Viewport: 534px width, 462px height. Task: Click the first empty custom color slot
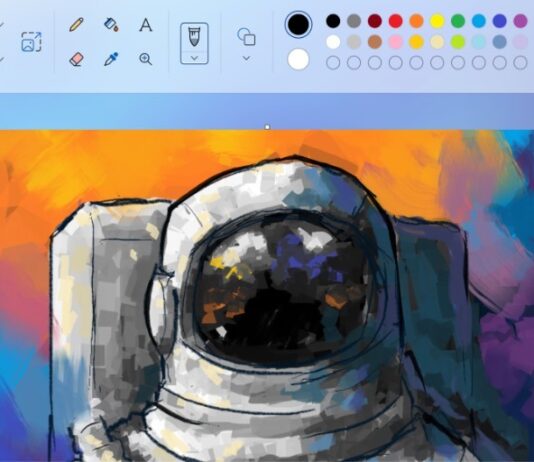click(333, 63)
